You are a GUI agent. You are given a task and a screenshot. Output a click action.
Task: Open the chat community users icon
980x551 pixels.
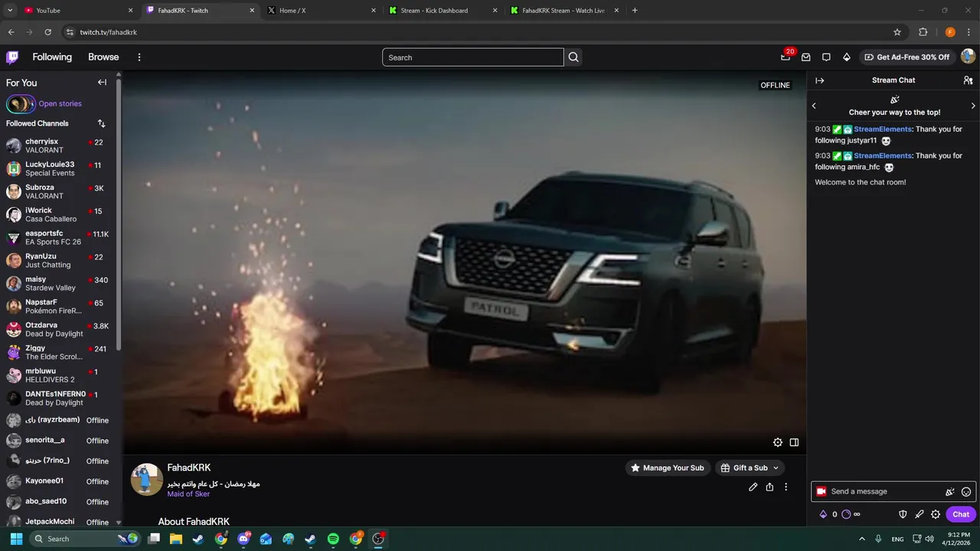(968, 80)
